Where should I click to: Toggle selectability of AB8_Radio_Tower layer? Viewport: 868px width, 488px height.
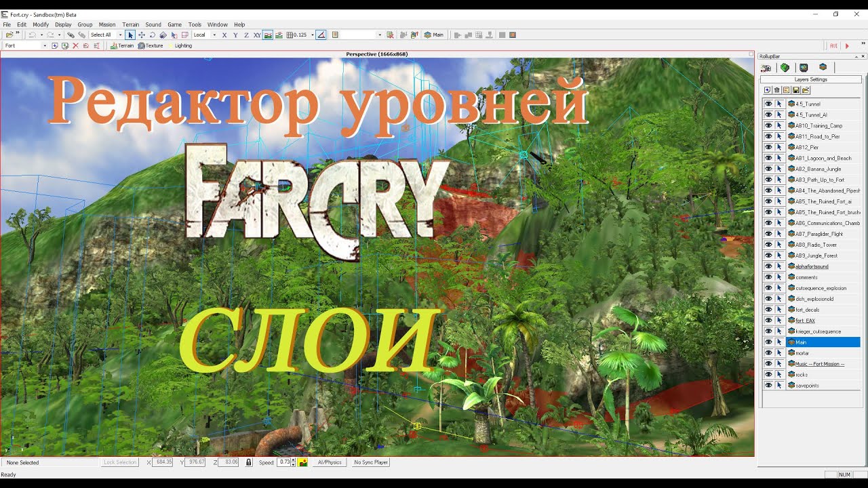point(779,245)
